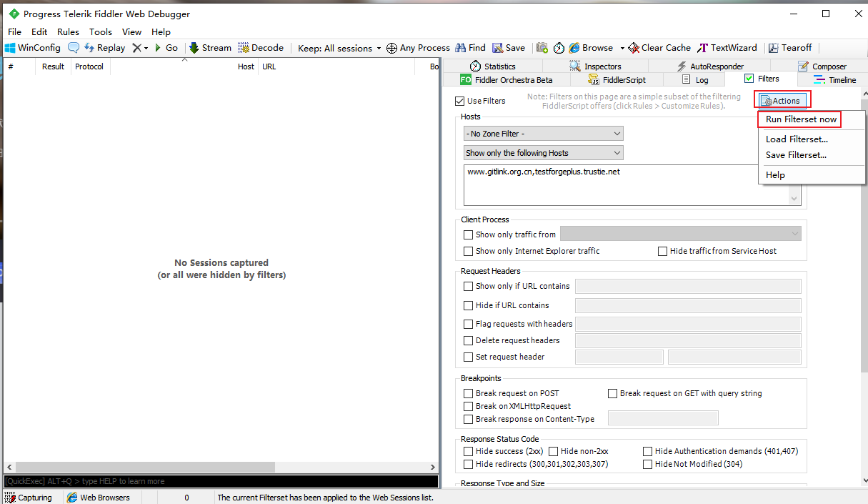Image resolution: width=868 pixels, height=504 pixels.
Task: Click the Capturing status indicator
Action: coord(29,498)
